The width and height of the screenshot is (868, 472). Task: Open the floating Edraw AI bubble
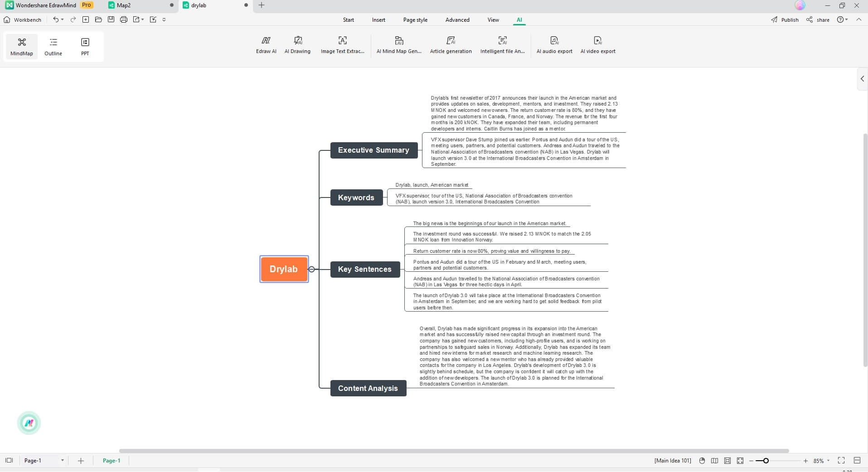coord(29,423)
